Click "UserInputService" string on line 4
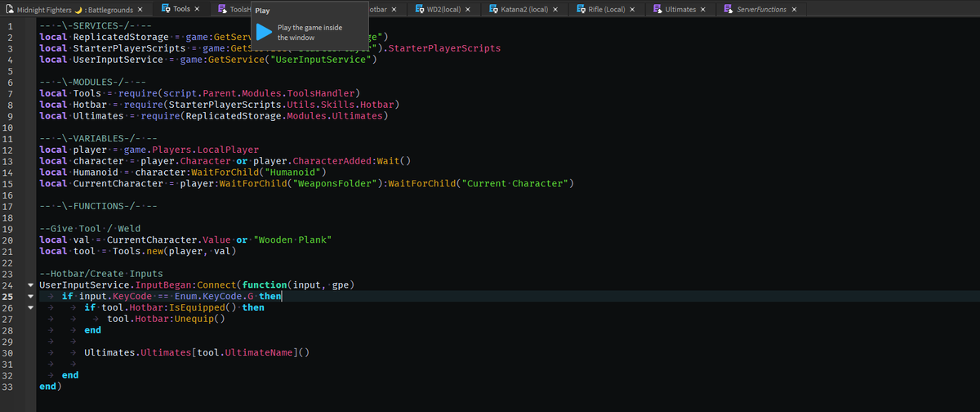 pyautogui.click(x=319, y=60)
